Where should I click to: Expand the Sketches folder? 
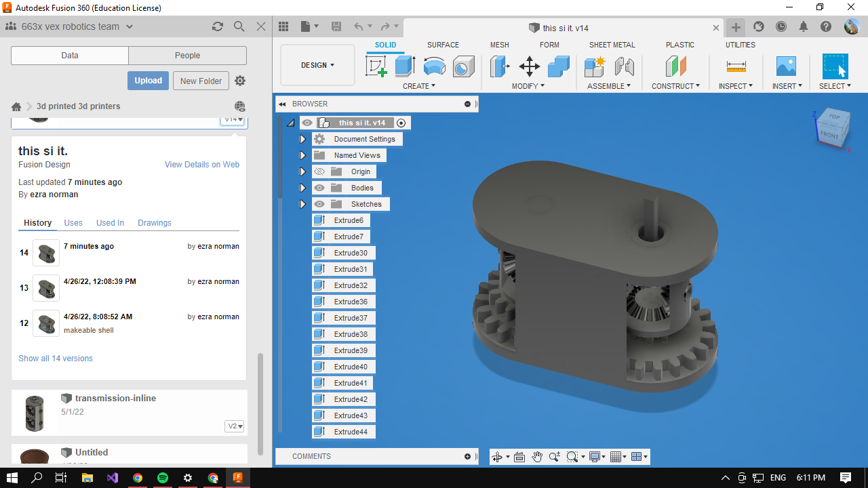302,204
